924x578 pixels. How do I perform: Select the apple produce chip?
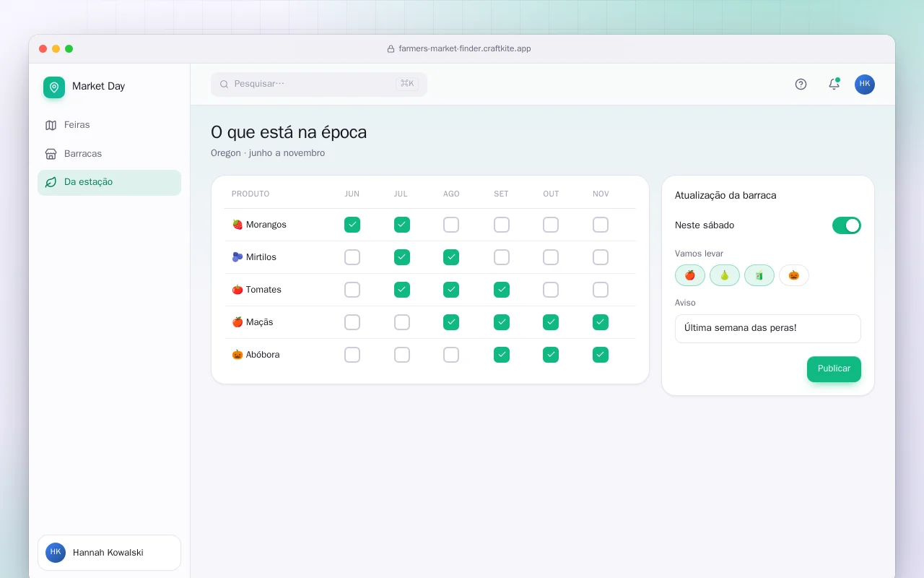690,275
